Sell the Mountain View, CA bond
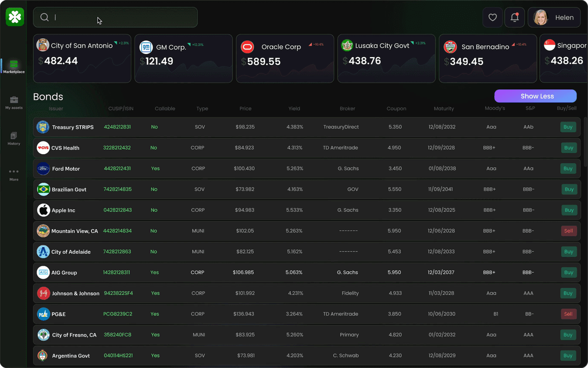Image resolution: width=588 pixels, height=368 pixels. (x=568, y=231)
